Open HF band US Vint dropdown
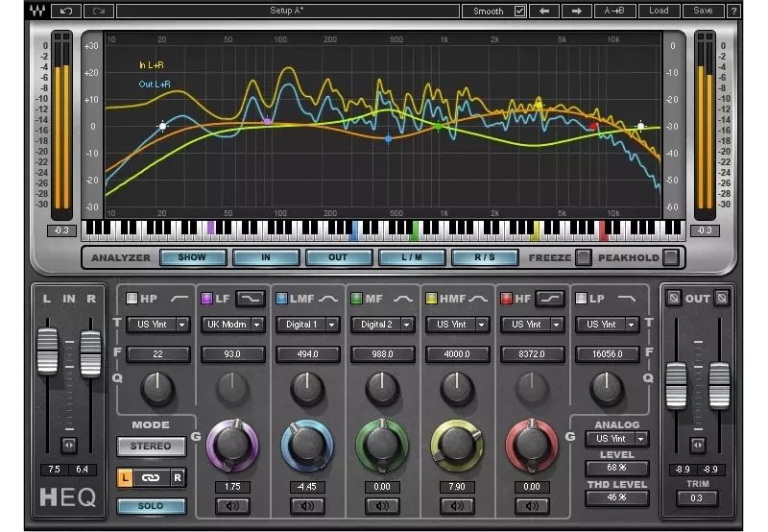The image size is (768, 532). [533, 325]
